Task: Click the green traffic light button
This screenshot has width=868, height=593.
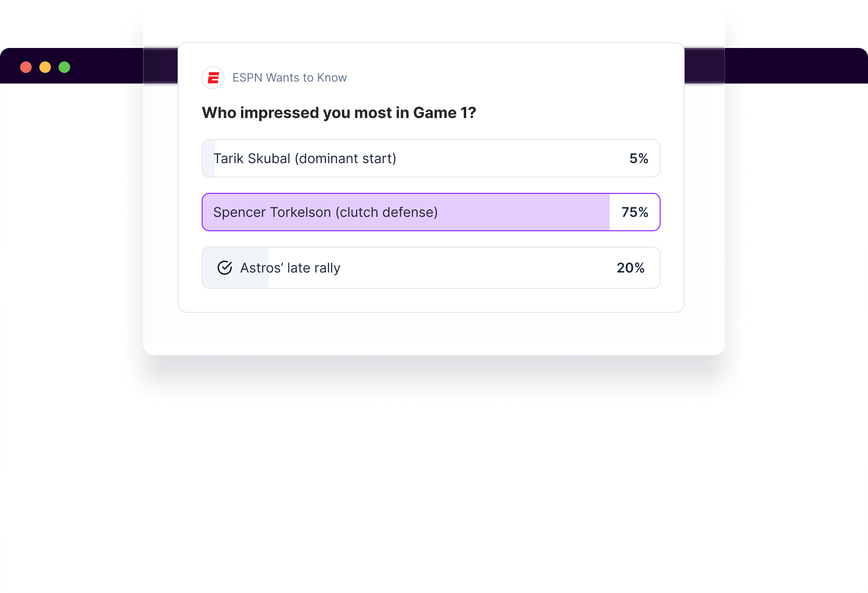Action: coord(64,67)
